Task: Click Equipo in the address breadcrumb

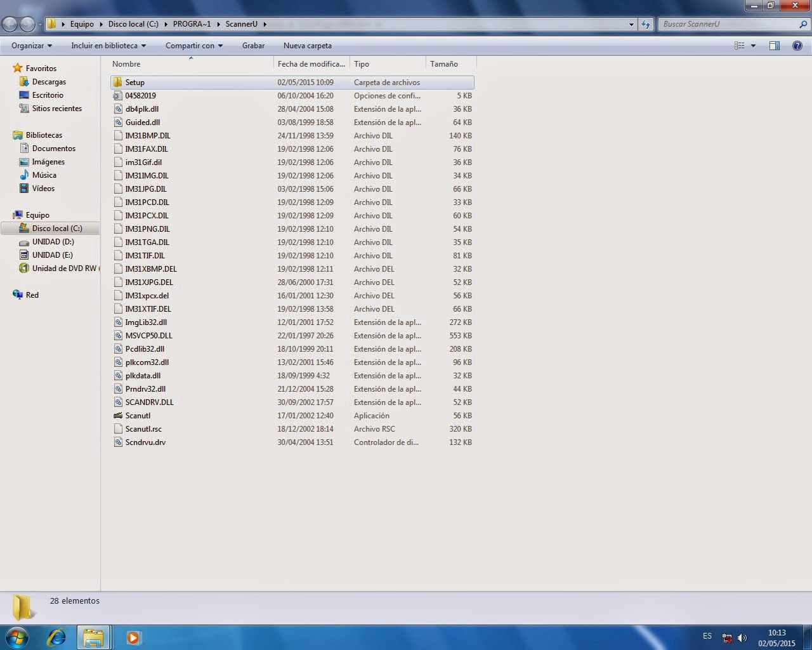Action: click(82, 24)
